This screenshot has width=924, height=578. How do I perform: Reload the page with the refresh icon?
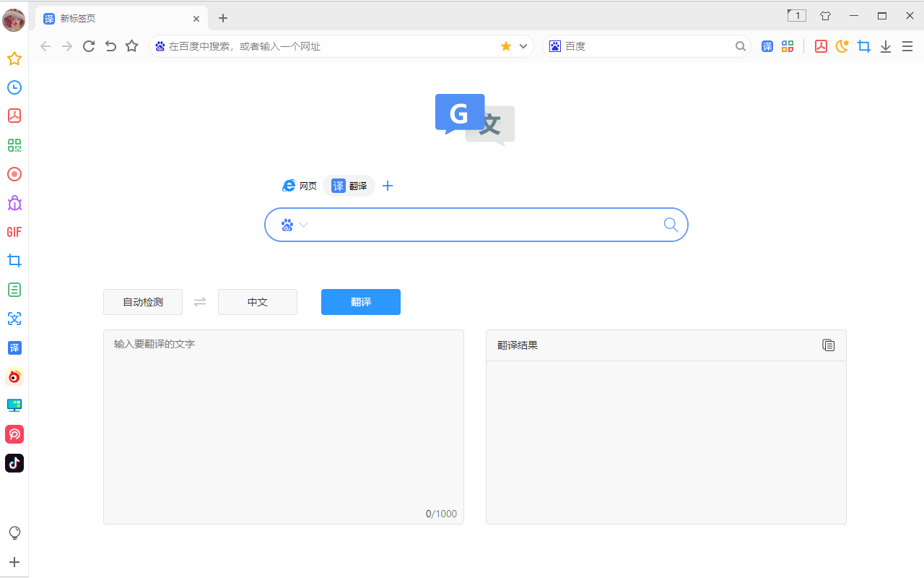tap(89, 46)
